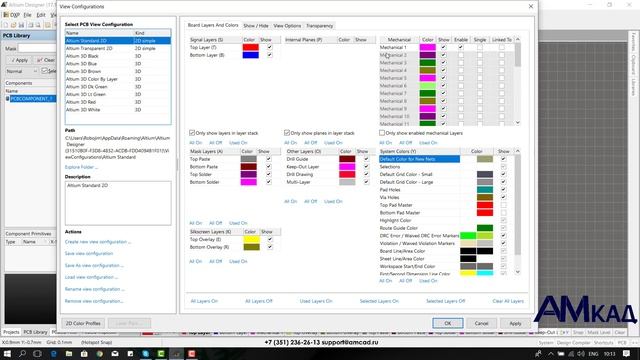Switch to PCB Library panel tab
640x360 pixels.
(x=35, y=332)
